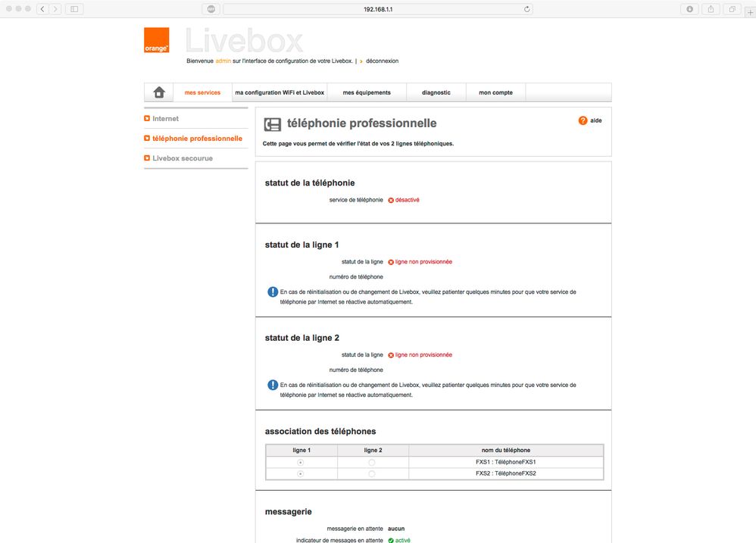Click the Livebox title text
Screen dimensions: 756x543
pyautogui.click(x=244, y=40)
